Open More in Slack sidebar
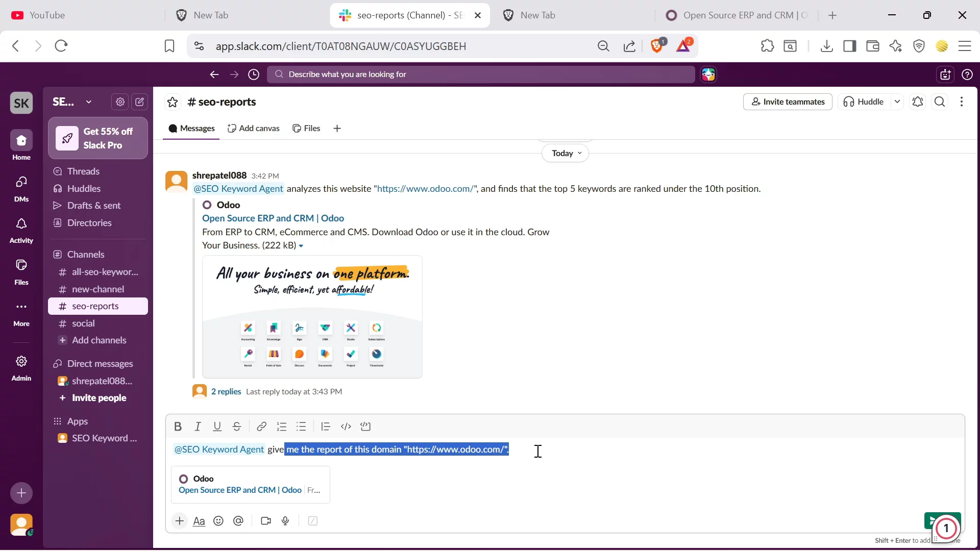 click(21, 313)
